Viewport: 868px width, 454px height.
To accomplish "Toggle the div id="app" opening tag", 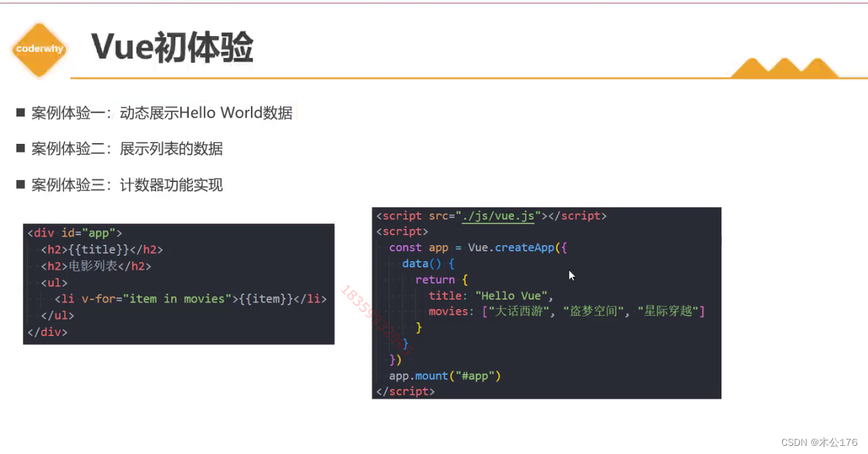I will tap(75, 232).
